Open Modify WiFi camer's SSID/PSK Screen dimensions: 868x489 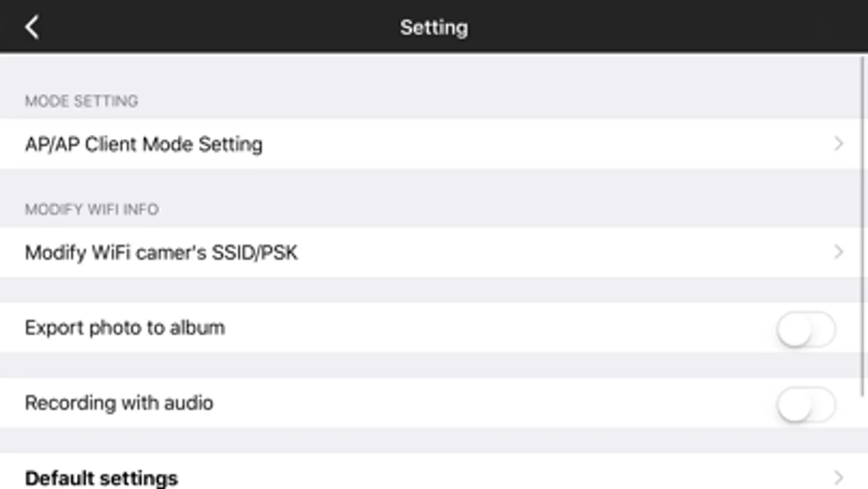pyautogui.click(x=161, y=253)
